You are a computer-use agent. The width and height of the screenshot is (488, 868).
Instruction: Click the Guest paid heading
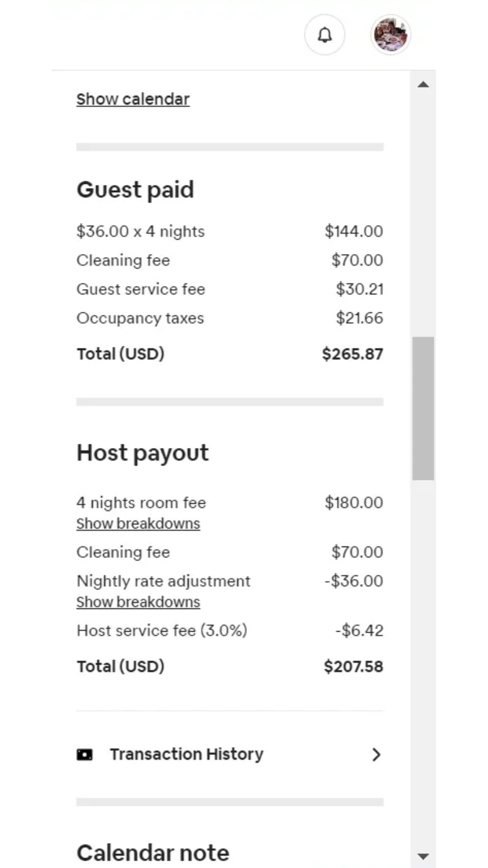[x=135, y=189]
